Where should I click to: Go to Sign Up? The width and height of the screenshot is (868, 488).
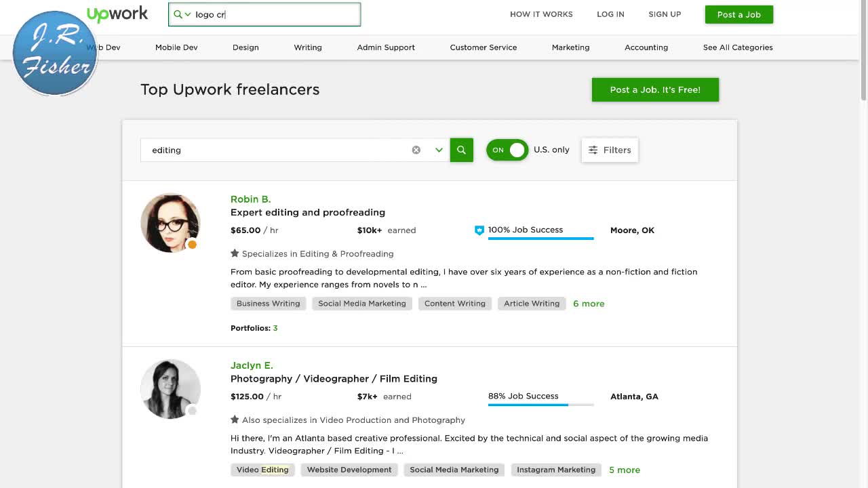tap(665, 14)
